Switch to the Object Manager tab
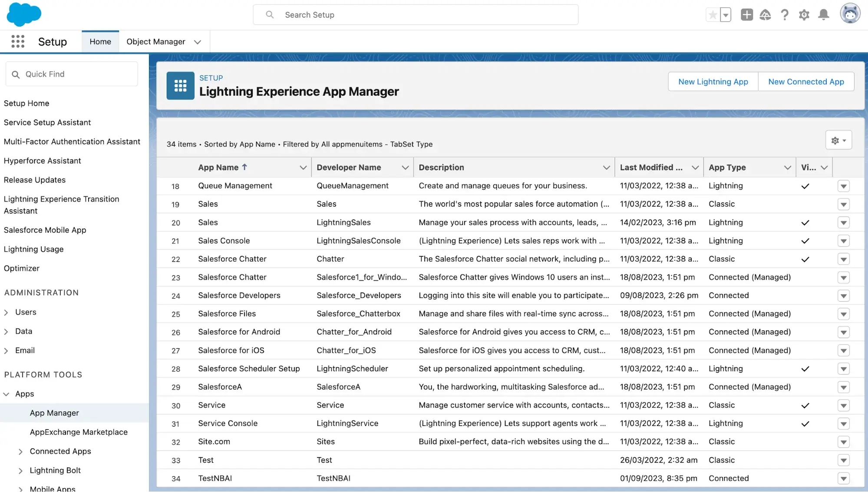The height and width of the screenshot is (492, 868). (x=156, y=42)
